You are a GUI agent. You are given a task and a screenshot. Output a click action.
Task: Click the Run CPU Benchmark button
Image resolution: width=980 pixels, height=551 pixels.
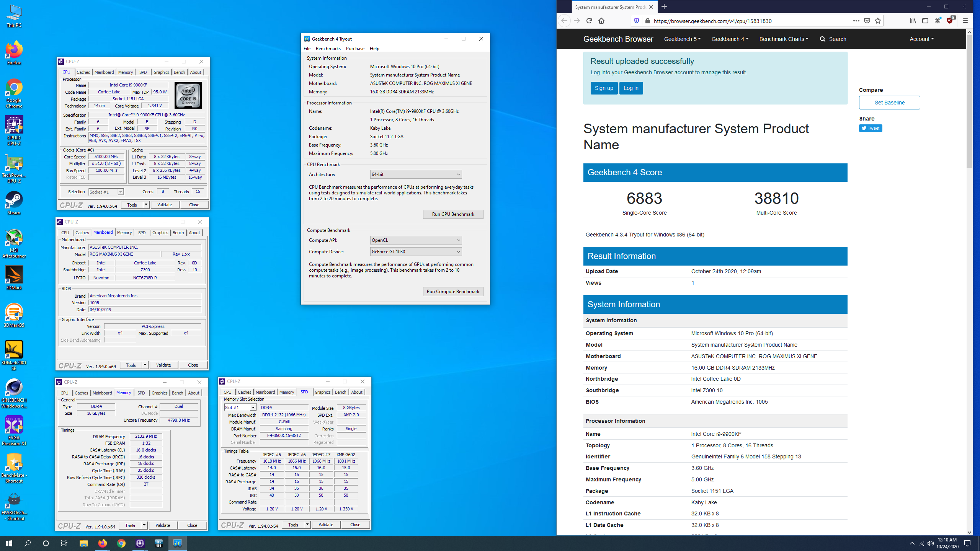453,214
